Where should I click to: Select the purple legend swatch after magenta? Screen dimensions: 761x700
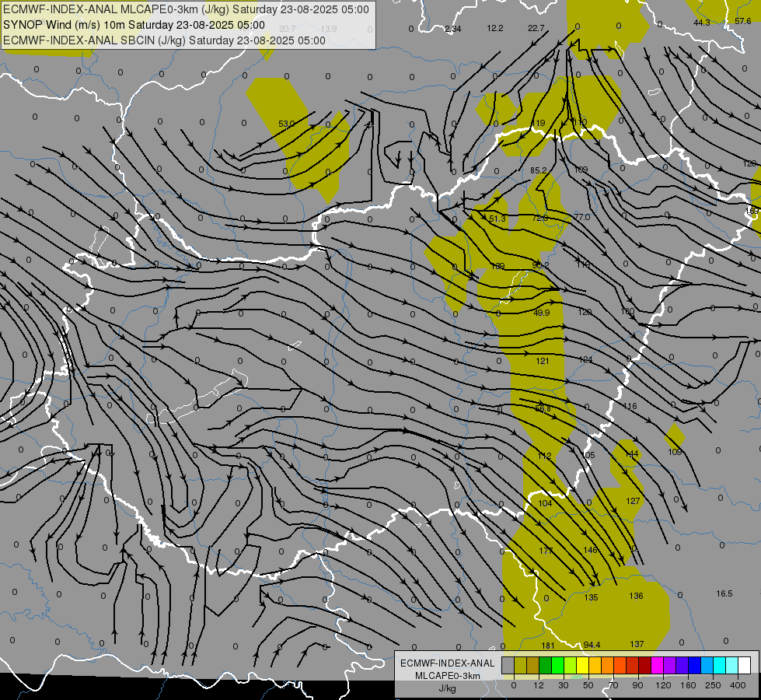coord(670,665)
